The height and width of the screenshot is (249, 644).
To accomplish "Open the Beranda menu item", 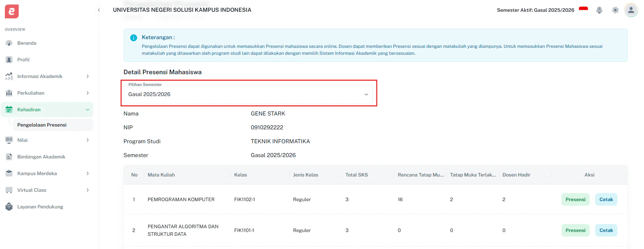I will point(47,43).
